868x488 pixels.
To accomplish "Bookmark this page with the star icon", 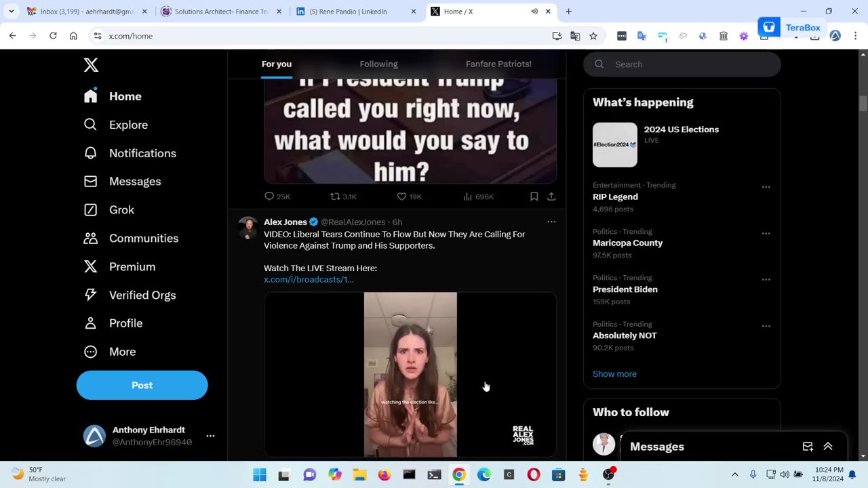I will point(593,36).
